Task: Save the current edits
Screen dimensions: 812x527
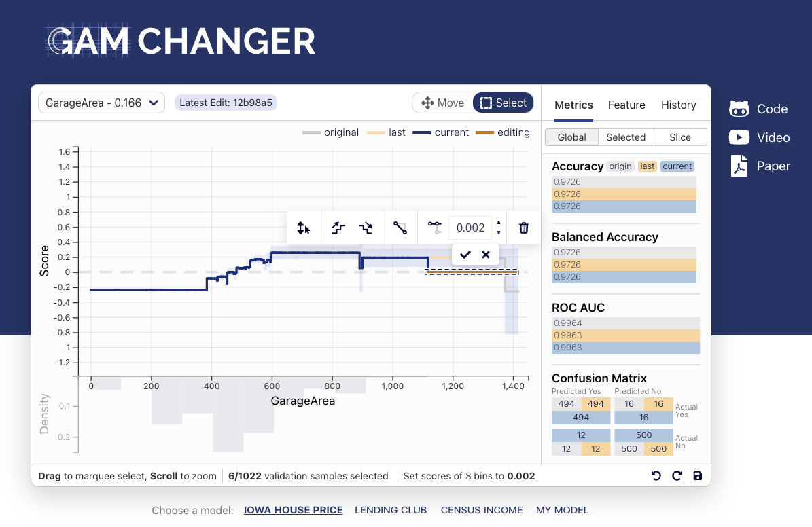Action: pos(697,476)
